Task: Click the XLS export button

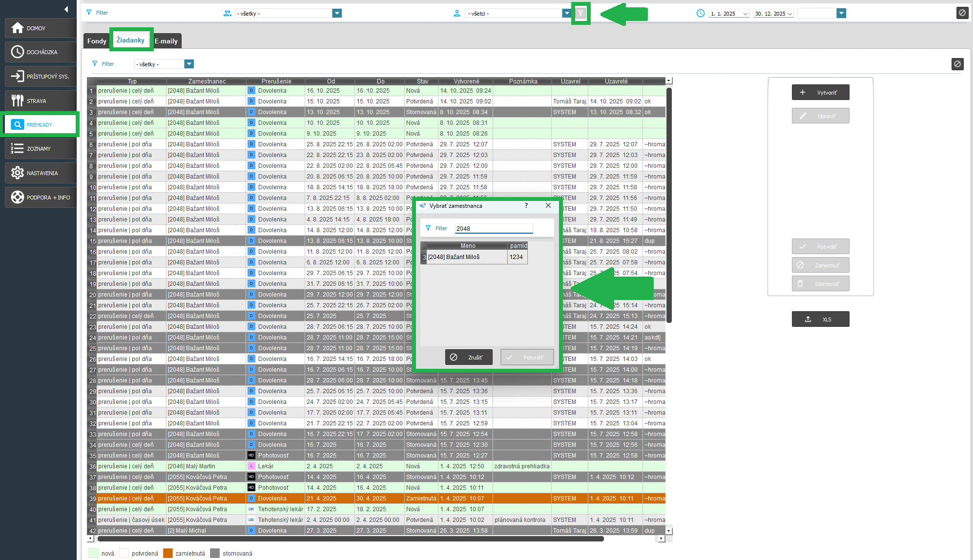Action: [820, 320]
